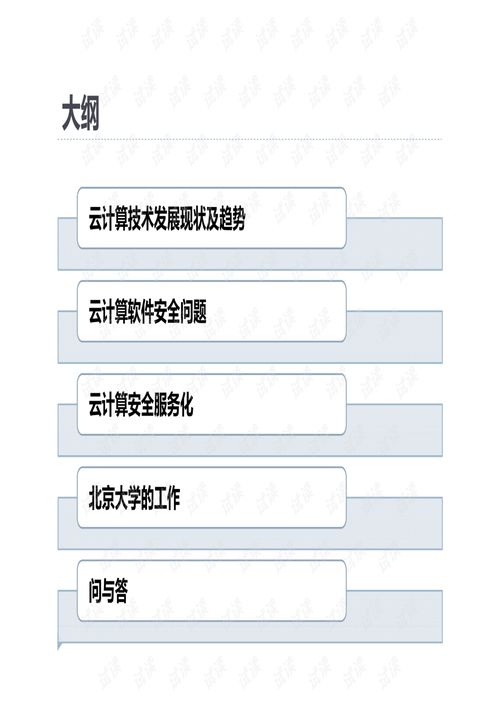Select the 大纲 slide title
This screenshot has width=499, height=706.
click(80, 115)
